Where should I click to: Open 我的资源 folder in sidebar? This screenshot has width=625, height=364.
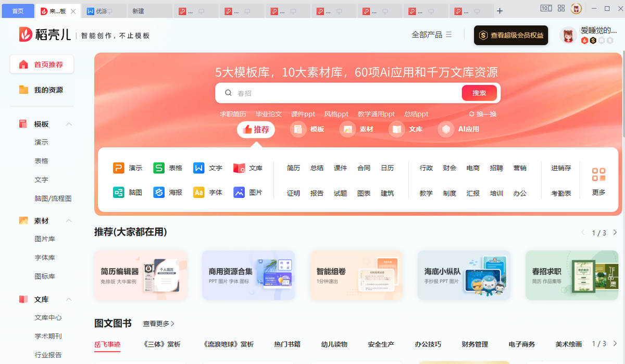coord(42,90)
